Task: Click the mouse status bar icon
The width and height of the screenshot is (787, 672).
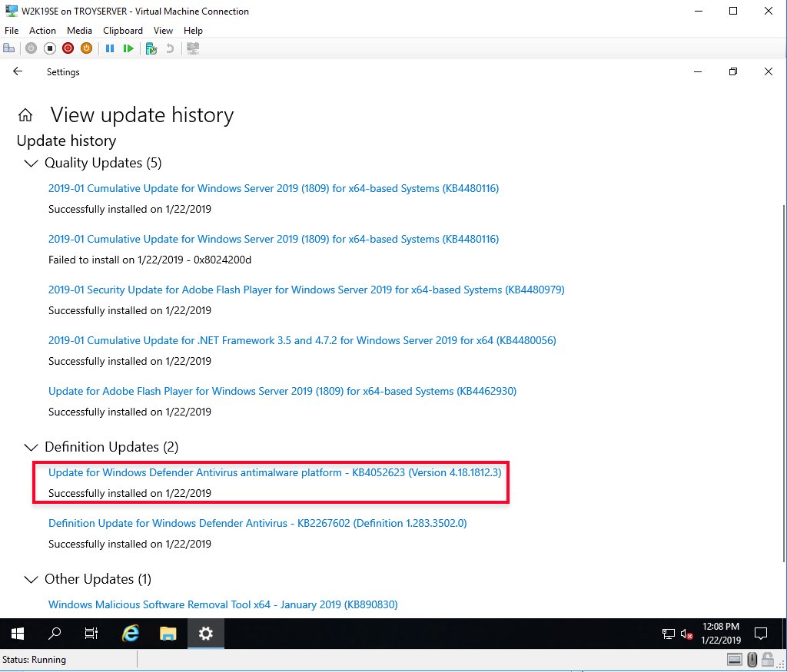Action: pos(752,660)
